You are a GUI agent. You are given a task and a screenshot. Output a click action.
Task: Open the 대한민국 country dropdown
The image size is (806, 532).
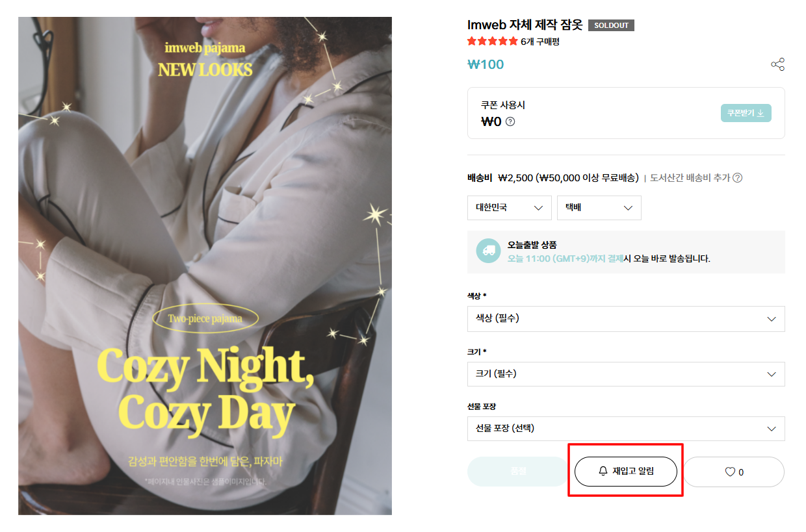pyautogui.click(x=510, y=208)
